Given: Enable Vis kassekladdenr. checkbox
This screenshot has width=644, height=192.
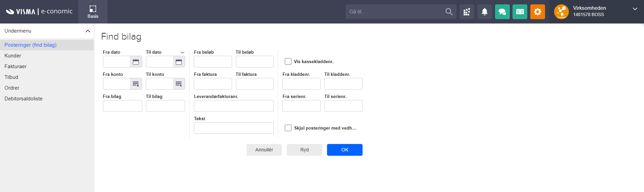Looking at the screenshot, I should [x=288, y=61].
